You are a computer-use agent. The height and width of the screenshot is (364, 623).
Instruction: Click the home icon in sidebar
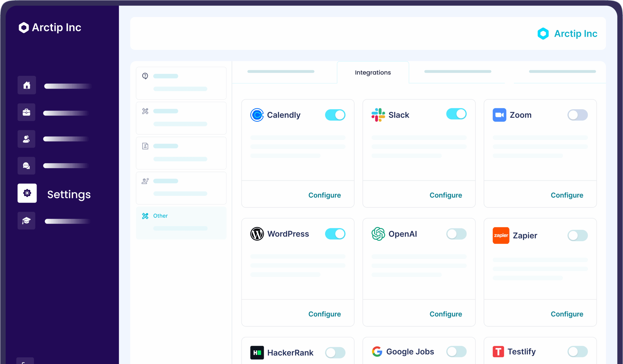[27, 85]
